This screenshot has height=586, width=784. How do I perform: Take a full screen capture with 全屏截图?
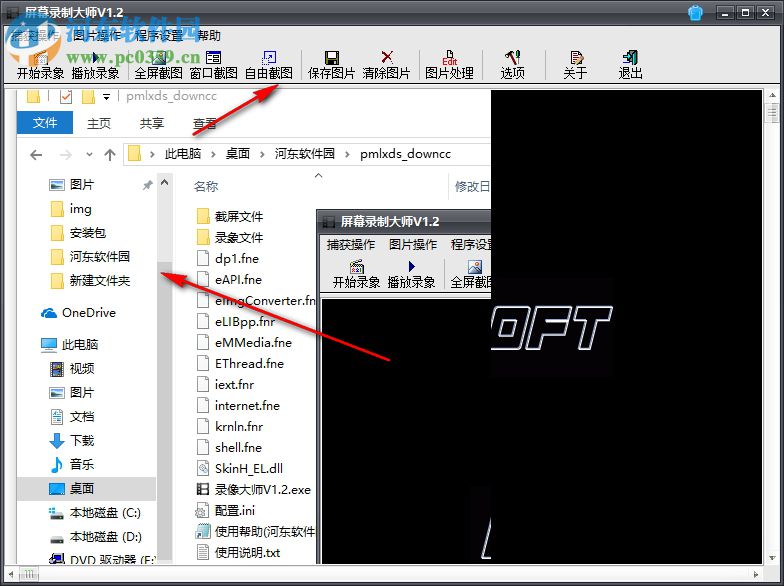[158, 66]
